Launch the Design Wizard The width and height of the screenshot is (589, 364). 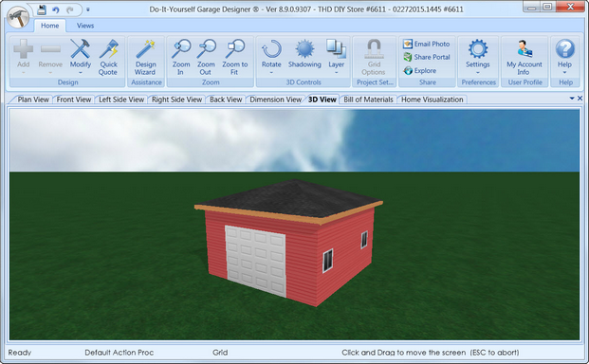pyautogui.click(x=145, y=57)
